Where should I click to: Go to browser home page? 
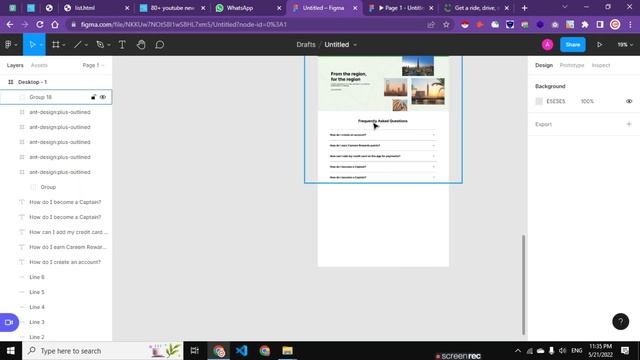pyautogui.click(x=55, y=24)
